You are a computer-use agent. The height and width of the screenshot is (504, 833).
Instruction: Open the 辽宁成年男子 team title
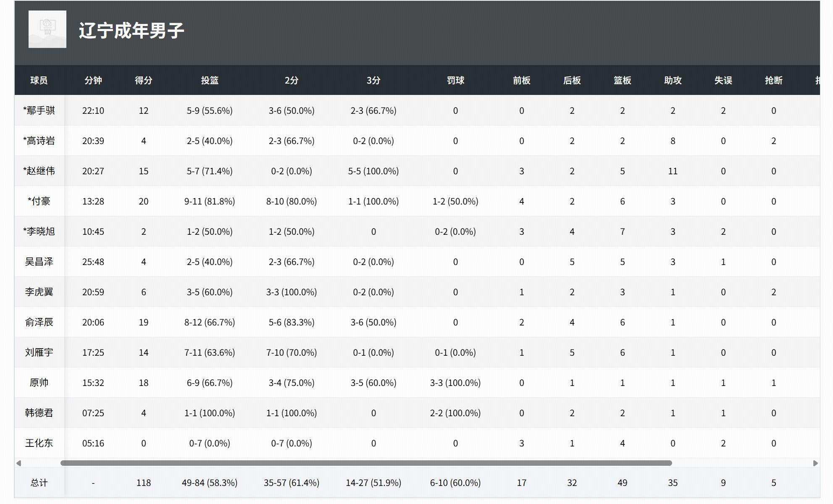[131, 31]
